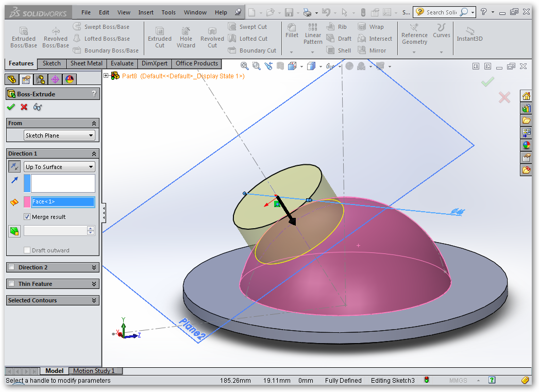Viewport: 539px width, 392px height.
Task: Open the Hole Wizard tool
Action: pyautogui.click(x=186, y=35)
